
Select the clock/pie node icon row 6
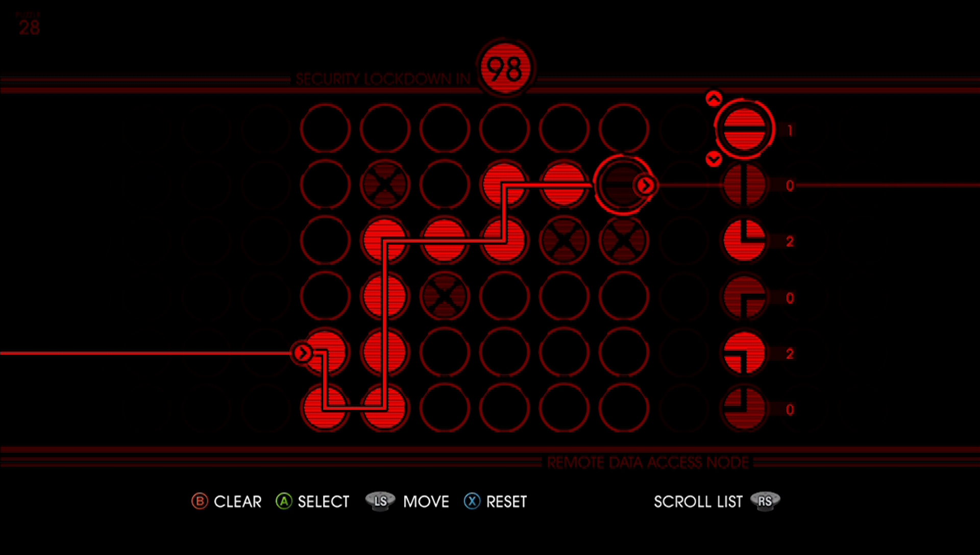(x=741, y=410)
